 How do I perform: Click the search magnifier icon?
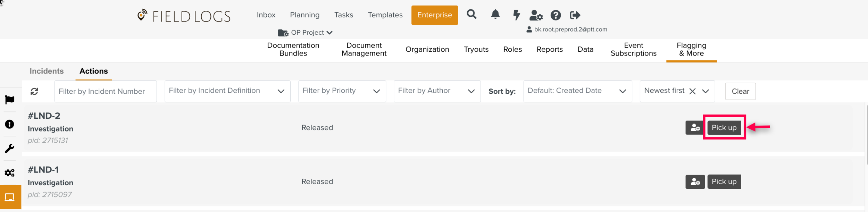coord(471,15)
